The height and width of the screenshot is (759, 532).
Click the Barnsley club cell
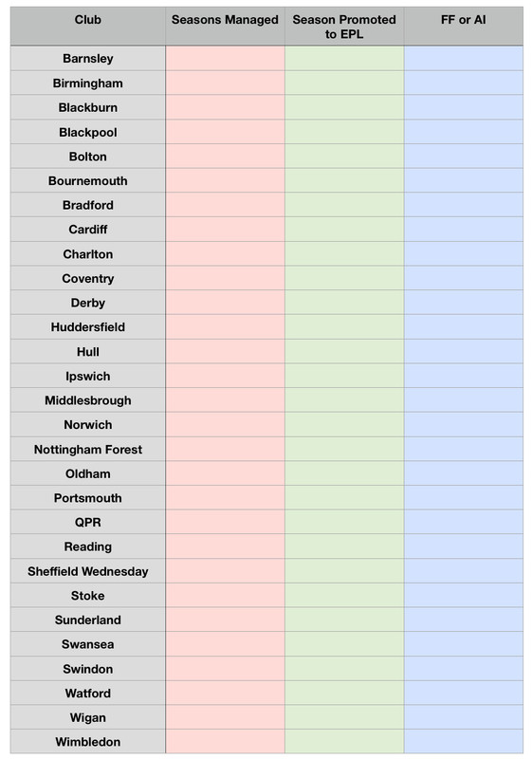[x=87, y=58]
